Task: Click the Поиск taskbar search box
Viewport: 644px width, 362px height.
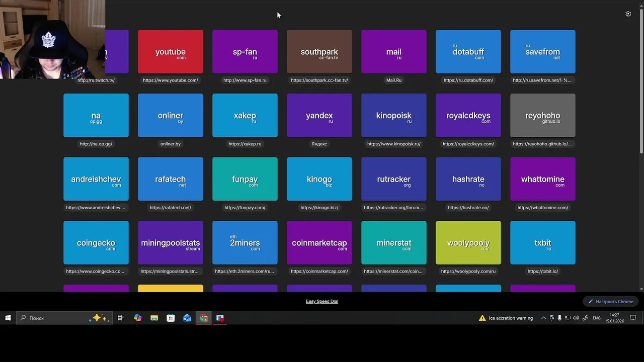Action: pos(64,318)
